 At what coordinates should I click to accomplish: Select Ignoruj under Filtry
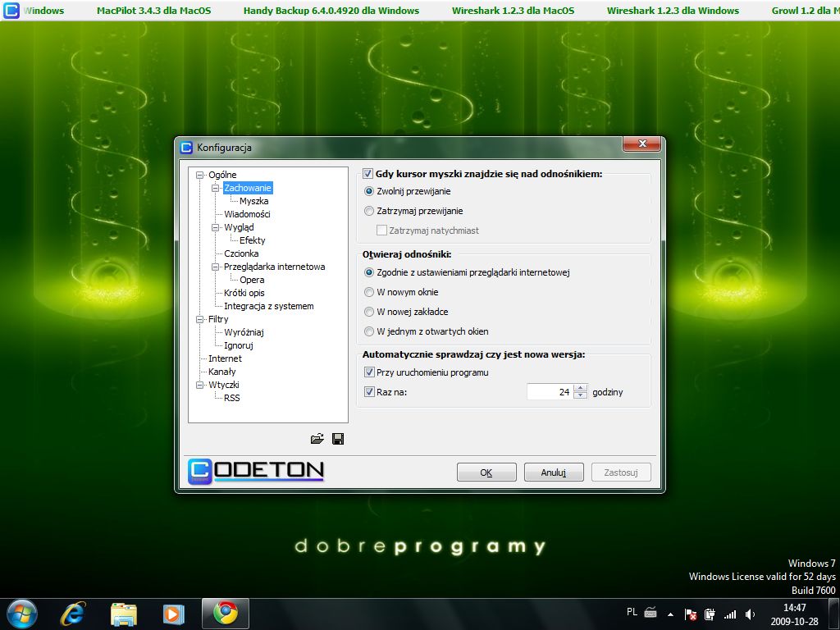(x=239, y=345)
